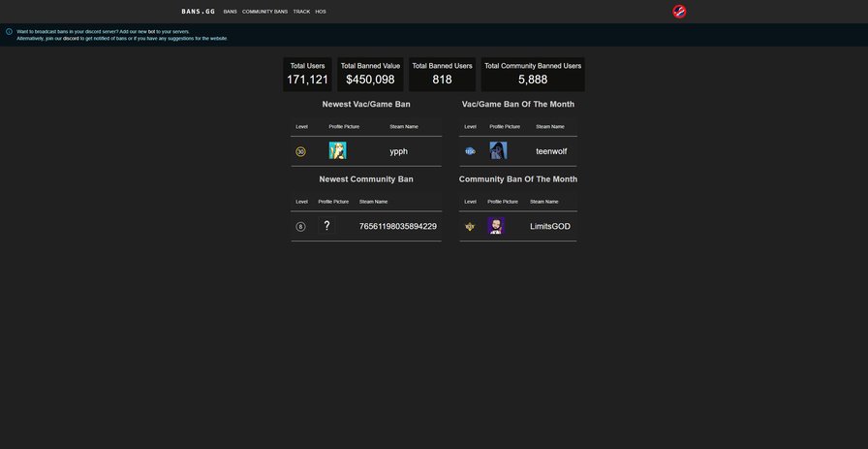Viewport: 868px width, 449px height.
Task: Open LimitsGOD's profile picture
Action: [x=496, y=225]
